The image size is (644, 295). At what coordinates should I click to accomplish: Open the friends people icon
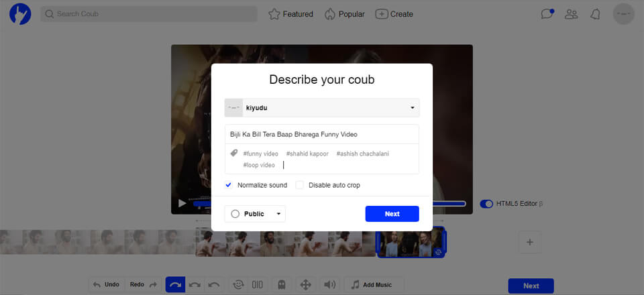(571, 14)
